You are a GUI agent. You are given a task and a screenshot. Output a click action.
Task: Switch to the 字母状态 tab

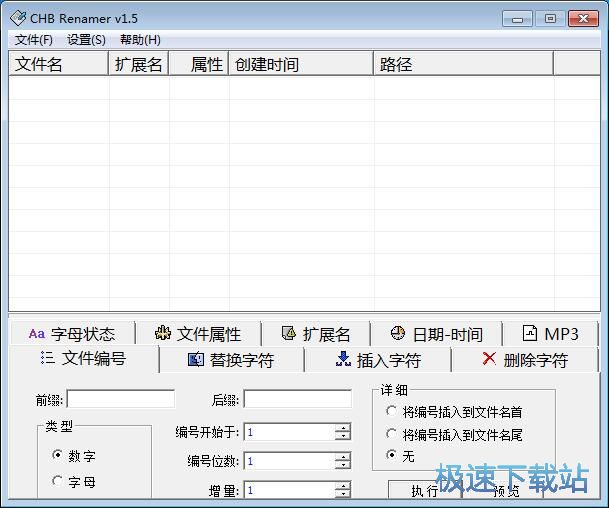[73, 334]
